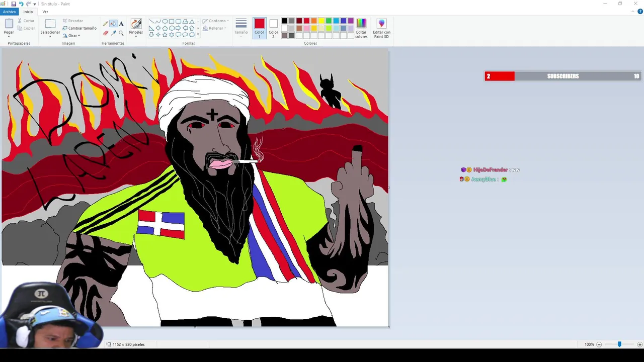Choose the pentagon shape
The width and height of the screenshot is (644, 362).
pos(165,28)
